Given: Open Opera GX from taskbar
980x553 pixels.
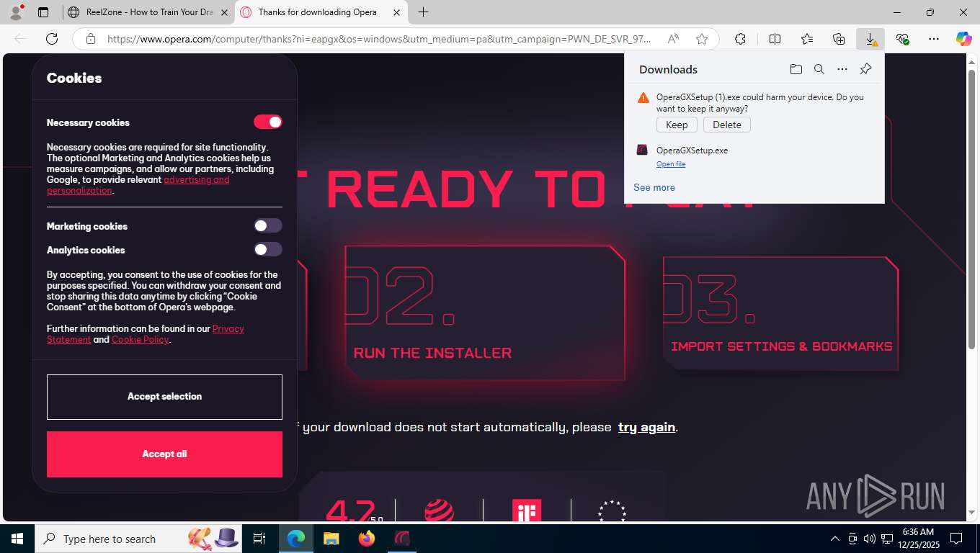Looking at the screenshot, I should pyautogui.click(x=402, y=539).
